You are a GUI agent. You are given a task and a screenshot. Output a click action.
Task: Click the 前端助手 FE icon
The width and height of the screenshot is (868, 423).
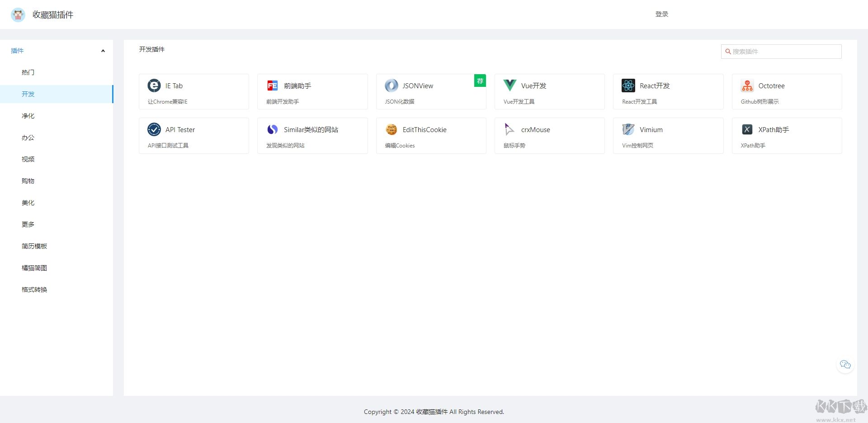pyautogui.click(x=273, y=86)
